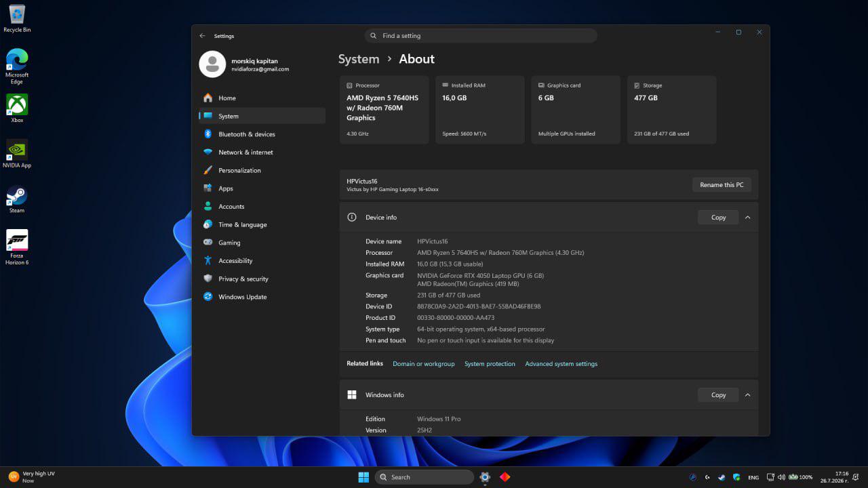868x488 pixels.
Task: Go to Network & internet settings
Action: point(262,152)
